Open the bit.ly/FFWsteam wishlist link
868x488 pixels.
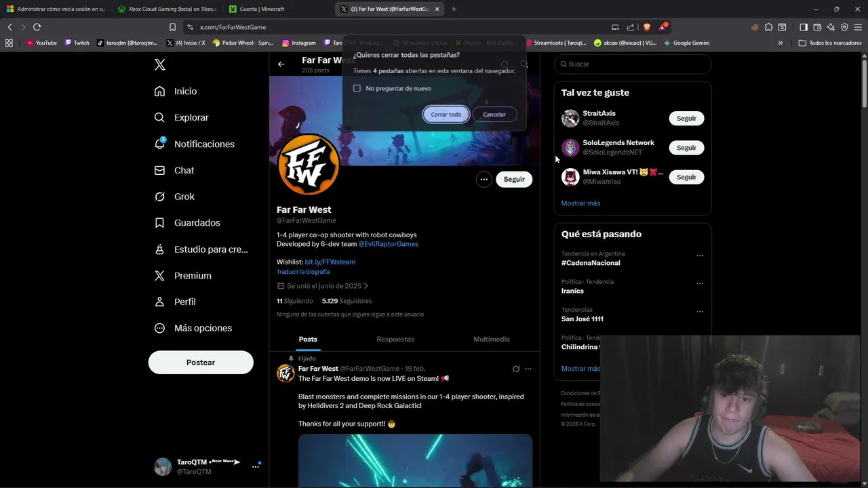330,262
